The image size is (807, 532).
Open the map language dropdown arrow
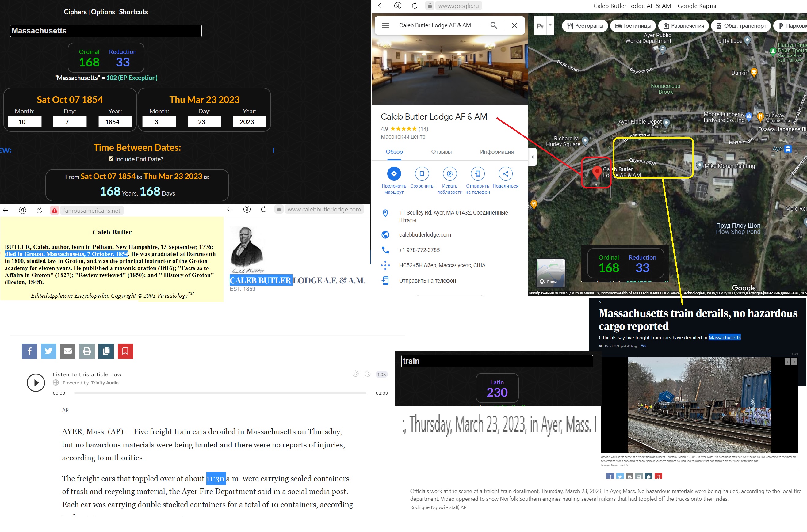(550, 25)
